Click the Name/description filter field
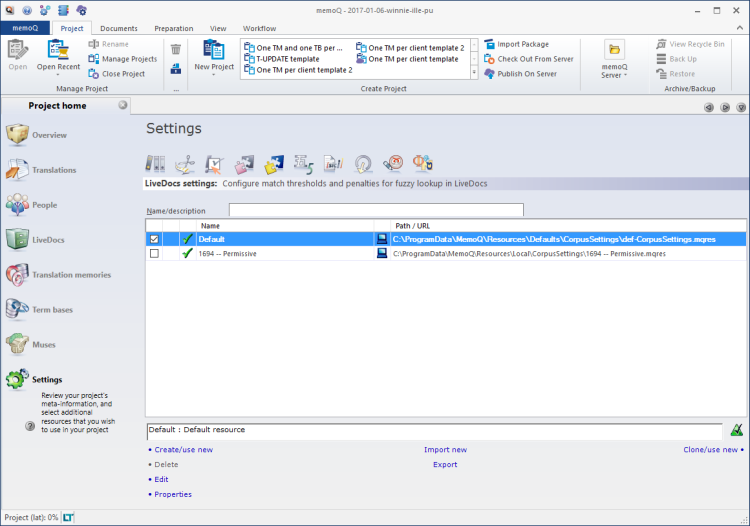This screenshot has height=526, width=750. [376, 210]
